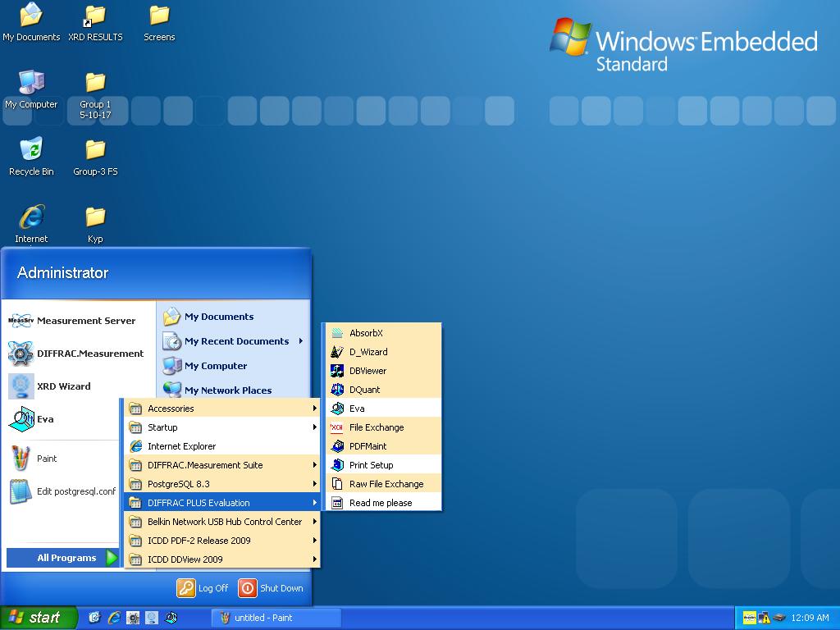The image size is (840, 630).
Task: Launch DIFFRAC.Measurement from pinned list
Action: pyautogui.click(x=89, y=354)
